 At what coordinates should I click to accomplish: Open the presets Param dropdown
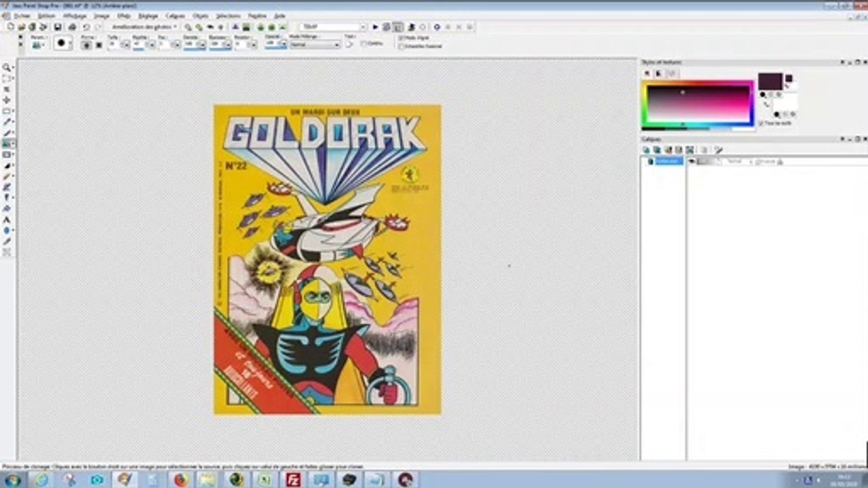(x=38, y=45)
